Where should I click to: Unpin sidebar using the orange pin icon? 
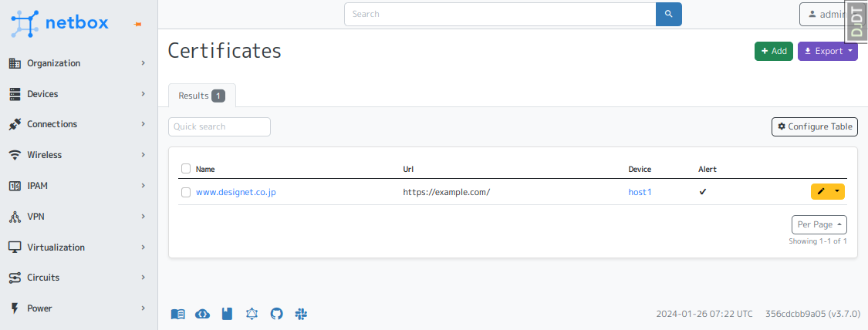(138, 25)
